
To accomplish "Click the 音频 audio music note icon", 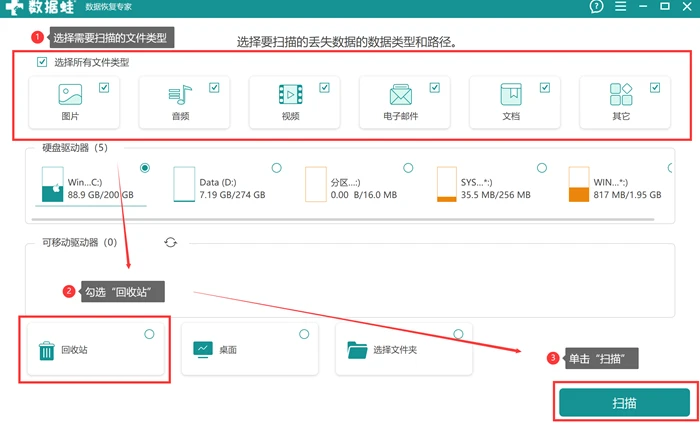I will (180, 95).
